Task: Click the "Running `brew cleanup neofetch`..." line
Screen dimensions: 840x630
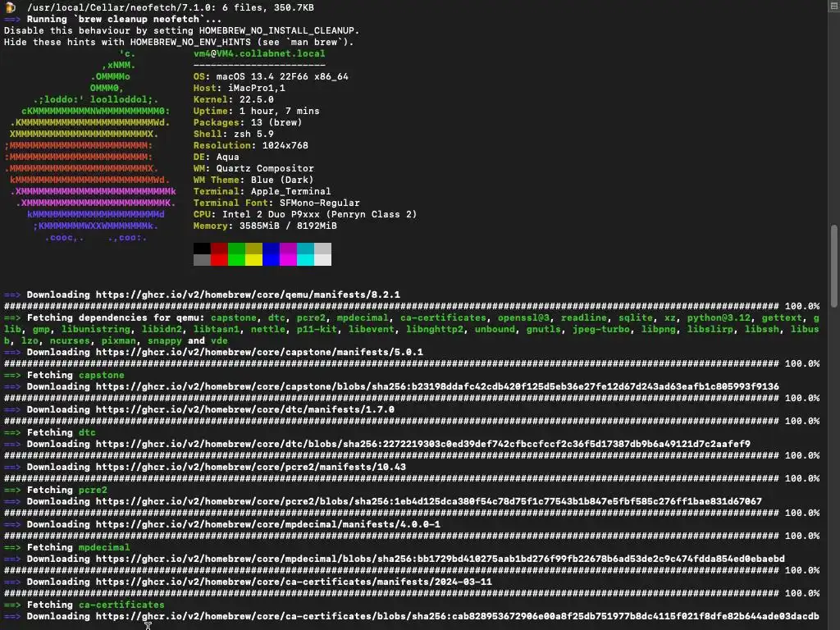Action: click(x=113, y=20)
